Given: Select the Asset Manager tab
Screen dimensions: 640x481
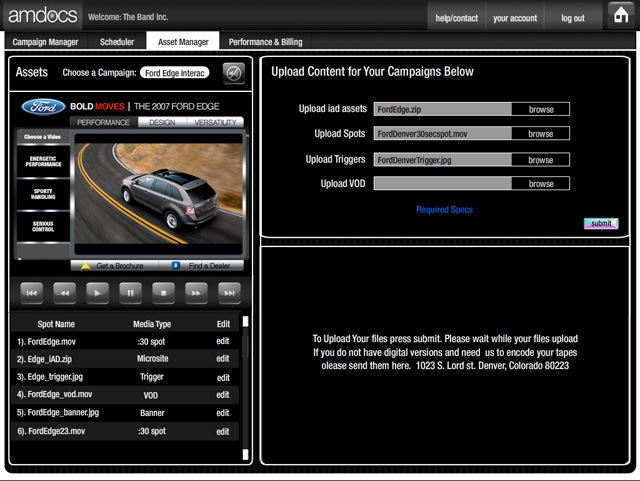Looking at the screenshot, I should point(183,42).
